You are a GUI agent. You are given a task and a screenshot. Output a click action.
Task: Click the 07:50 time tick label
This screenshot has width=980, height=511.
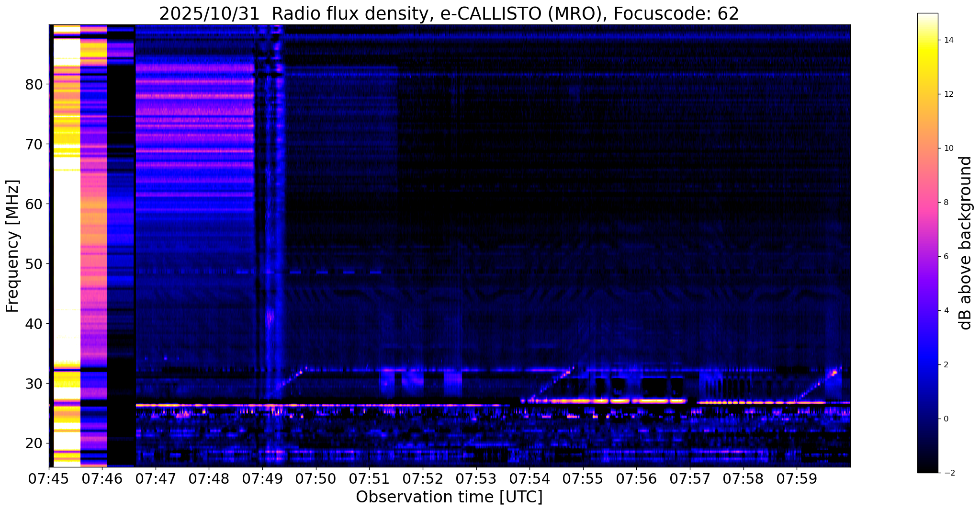(315, 478)
